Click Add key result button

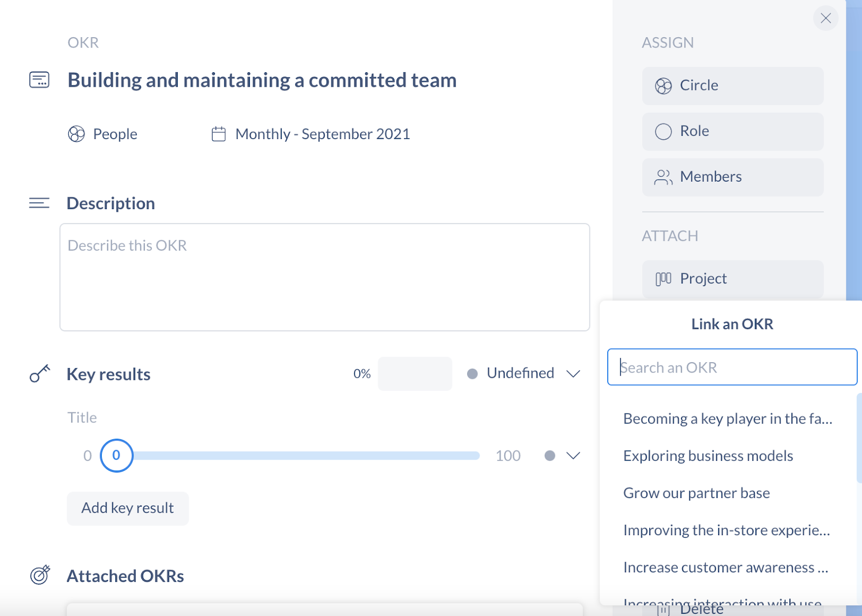128,508
